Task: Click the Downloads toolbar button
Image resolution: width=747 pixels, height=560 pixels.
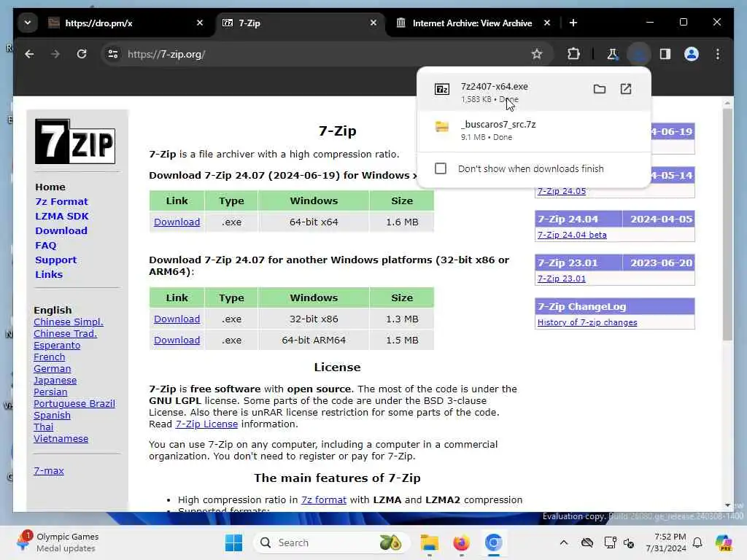Action: point(638,54)
